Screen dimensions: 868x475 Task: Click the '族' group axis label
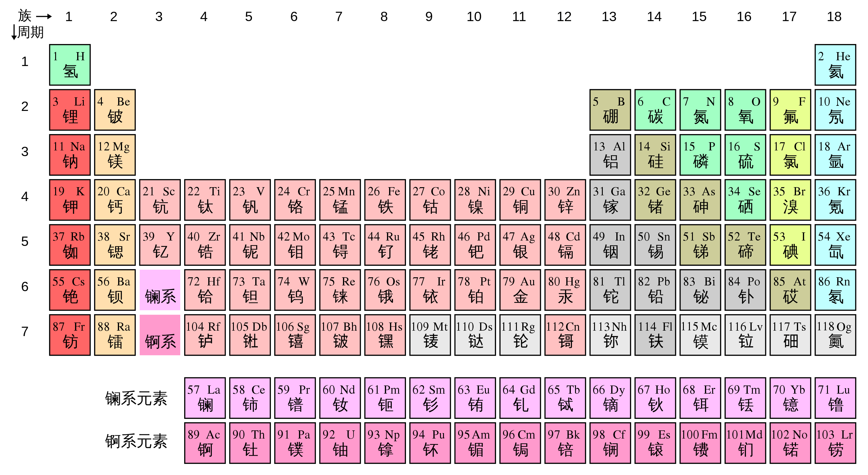tap(25, 16)
